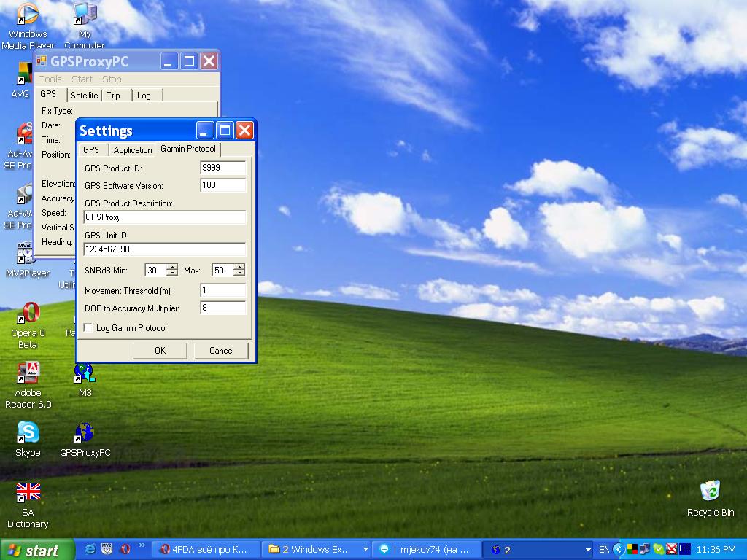Confirm settings with the OK button
Viewport: 747px width, 560px height.
pyautogui.click(x=160, y=351)
